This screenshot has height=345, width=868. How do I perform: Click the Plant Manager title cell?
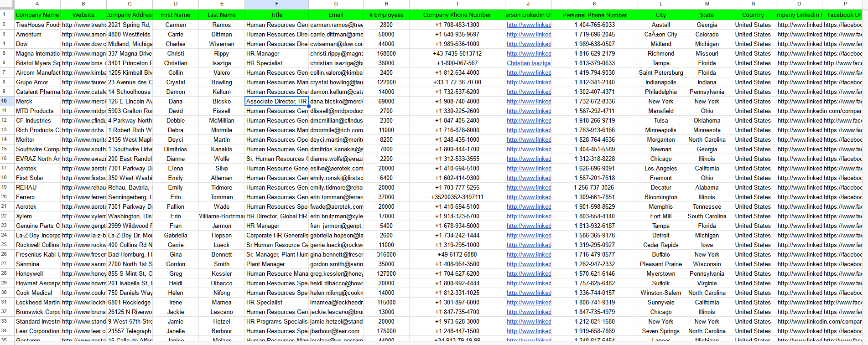[x=276, y=264]
